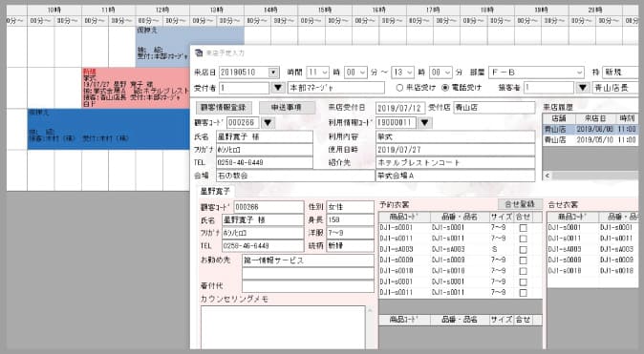The image size is (644, 354).
Task: Click the 受付店 field showing 青山店
Action: pos(494,108)
